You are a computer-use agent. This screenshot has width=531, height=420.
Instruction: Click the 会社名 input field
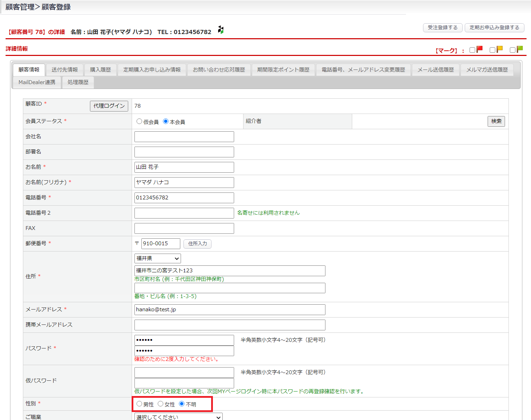184,137
